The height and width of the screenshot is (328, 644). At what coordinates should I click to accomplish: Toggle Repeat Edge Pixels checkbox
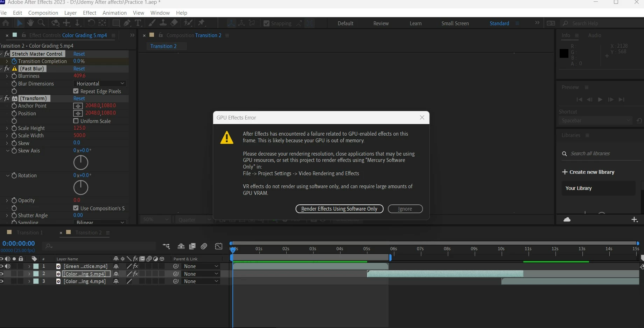point(76,91)
